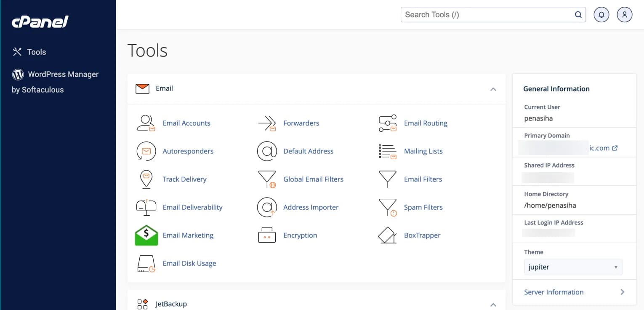Viewport: 644px width, 310px height.
Task: Open Email Accounts from the Email section
Action: pos(186,123)
